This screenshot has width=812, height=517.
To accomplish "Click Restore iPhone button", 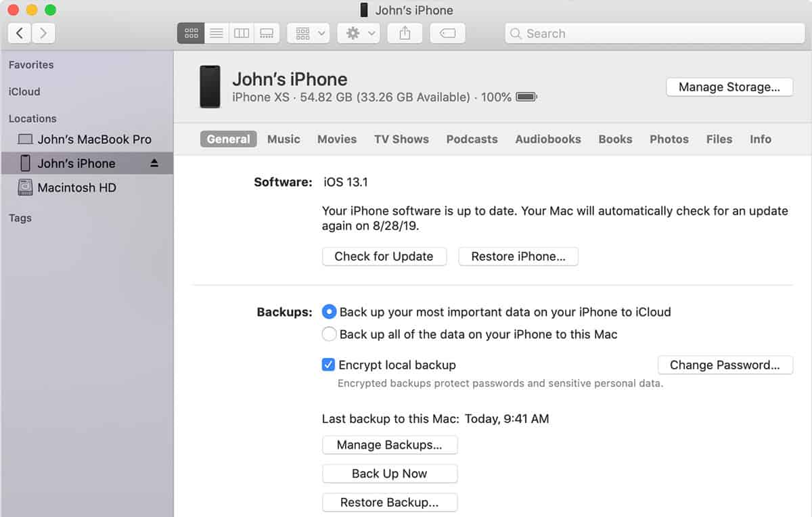I will [518, 256].
